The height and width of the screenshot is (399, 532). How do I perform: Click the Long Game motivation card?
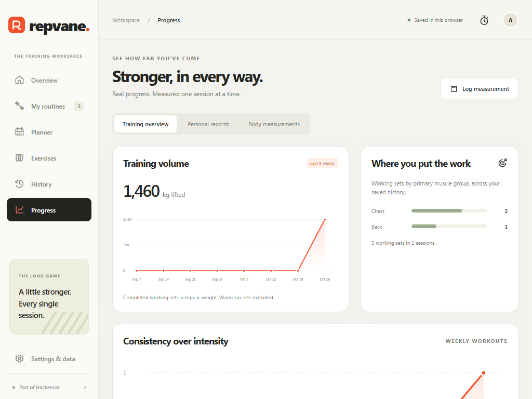point(49,297)
